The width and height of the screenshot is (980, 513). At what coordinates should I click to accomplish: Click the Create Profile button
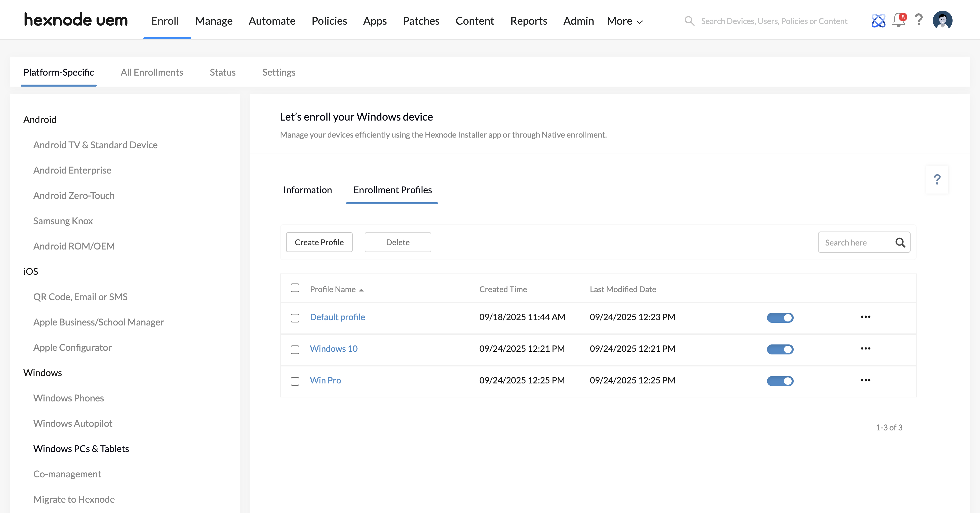319,242
